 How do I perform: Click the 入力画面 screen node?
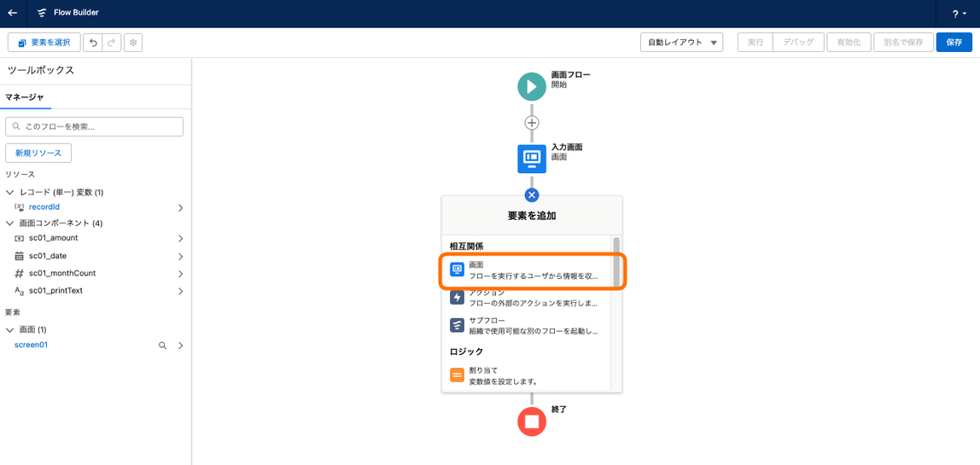[531, 159]
